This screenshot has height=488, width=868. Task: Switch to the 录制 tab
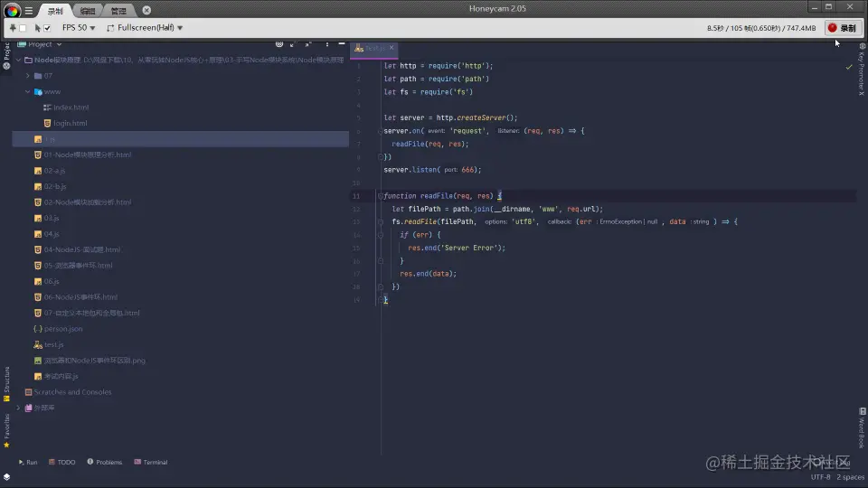[x=55, y=11]
